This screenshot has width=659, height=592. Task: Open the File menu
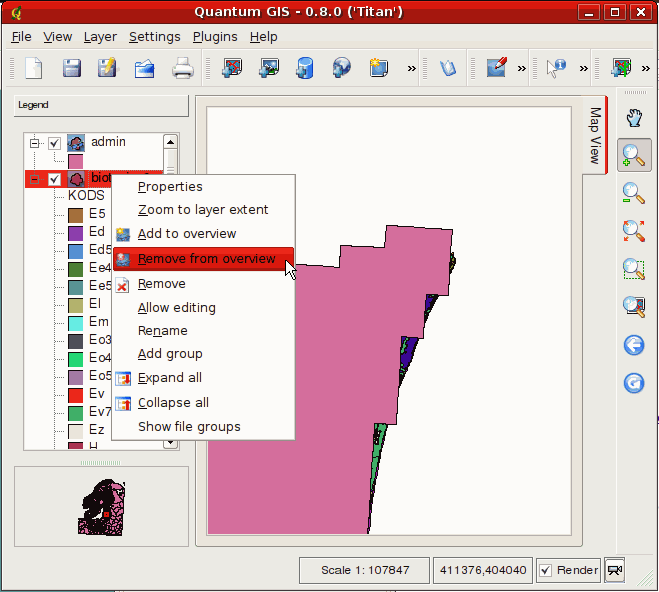(21, 37)
